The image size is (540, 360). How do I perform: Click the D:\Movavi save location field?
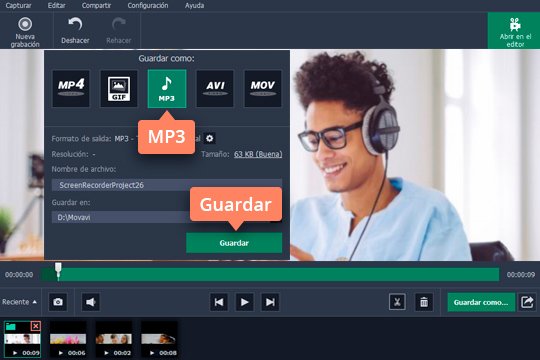click(x=167, y=217)
